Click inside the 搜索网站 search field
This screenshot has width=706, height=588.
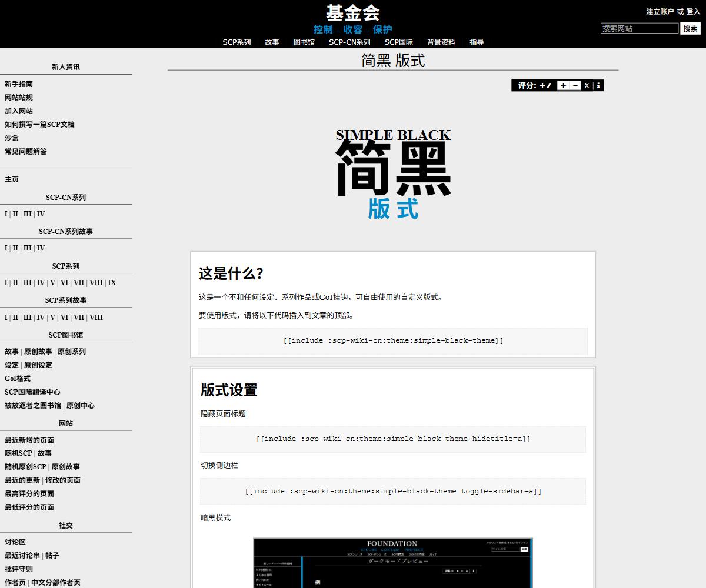tap(638, 28)
